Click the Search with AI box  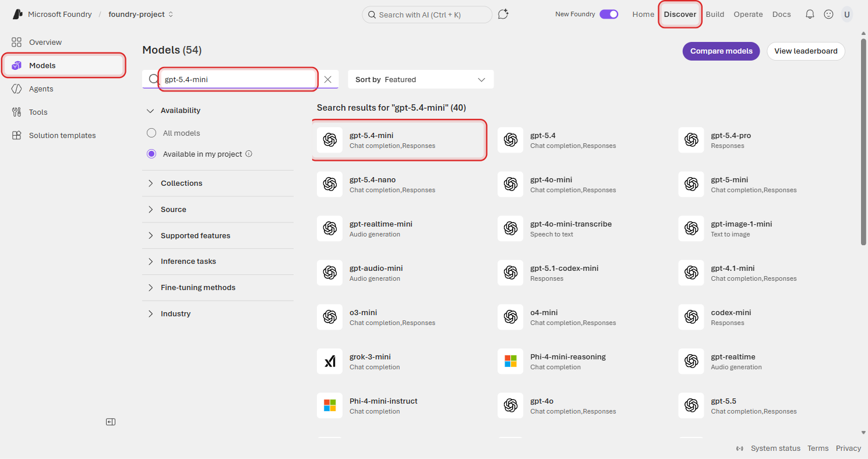(x=427, y=15)
